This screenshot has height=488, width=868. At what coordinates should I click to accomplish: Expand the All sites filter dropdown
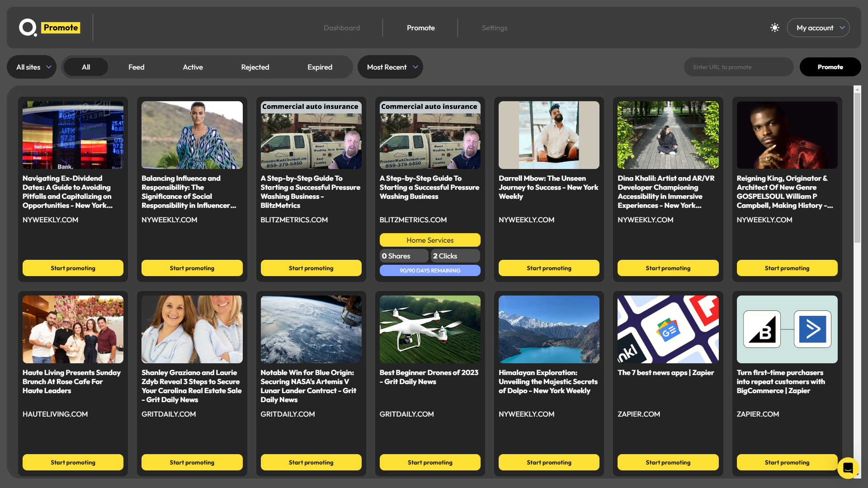pos(31,67)
